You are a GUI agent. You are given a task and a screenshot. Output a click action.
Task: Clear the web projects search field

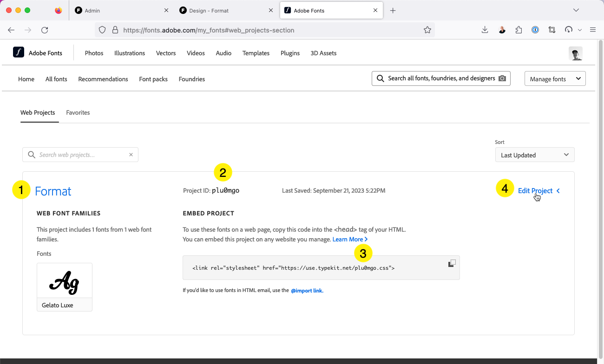click(131, 155)
